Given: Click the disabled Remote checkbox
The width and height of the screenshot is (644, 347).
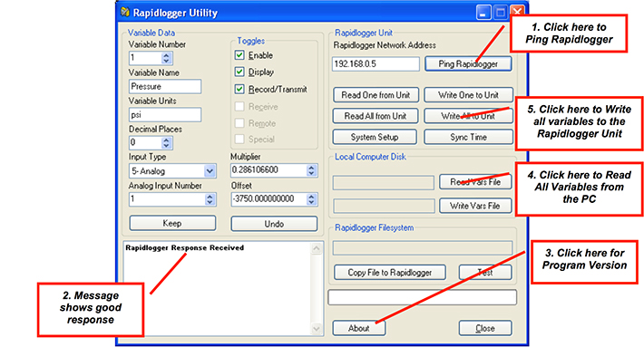Looking at the screenshot, I should click(239, 123).
